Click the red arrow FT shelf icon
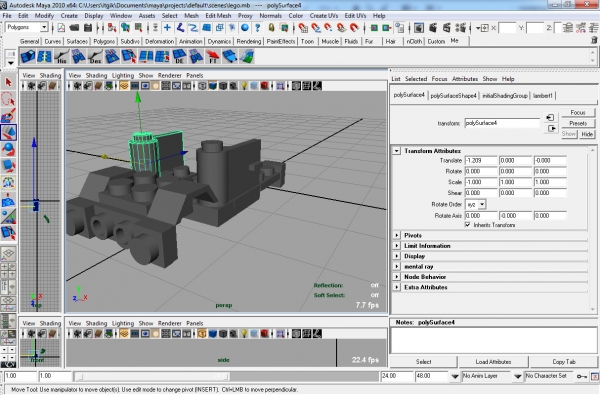Screen dimensions: 600x395 (213, 56)
